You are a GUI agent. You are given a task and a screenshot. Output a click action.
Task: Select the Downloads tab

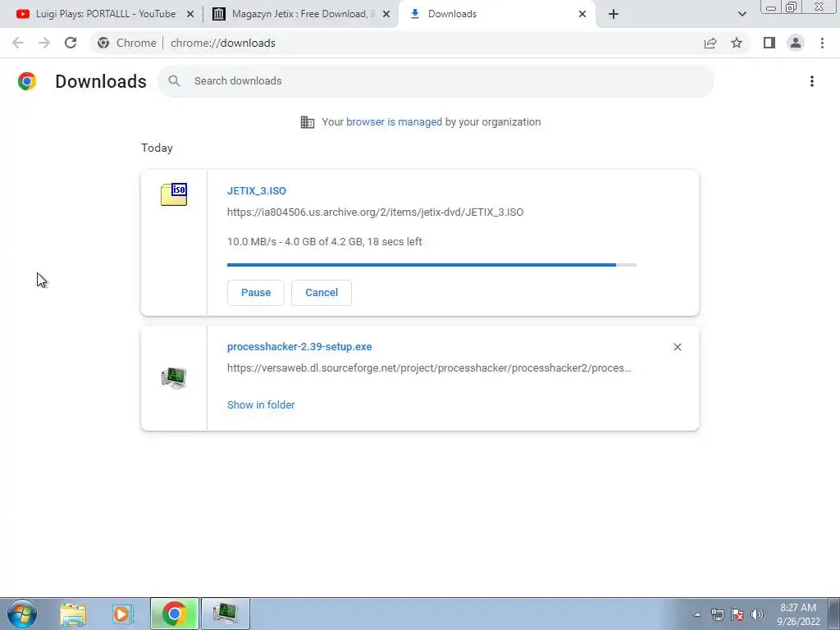[x=496, y=14]
